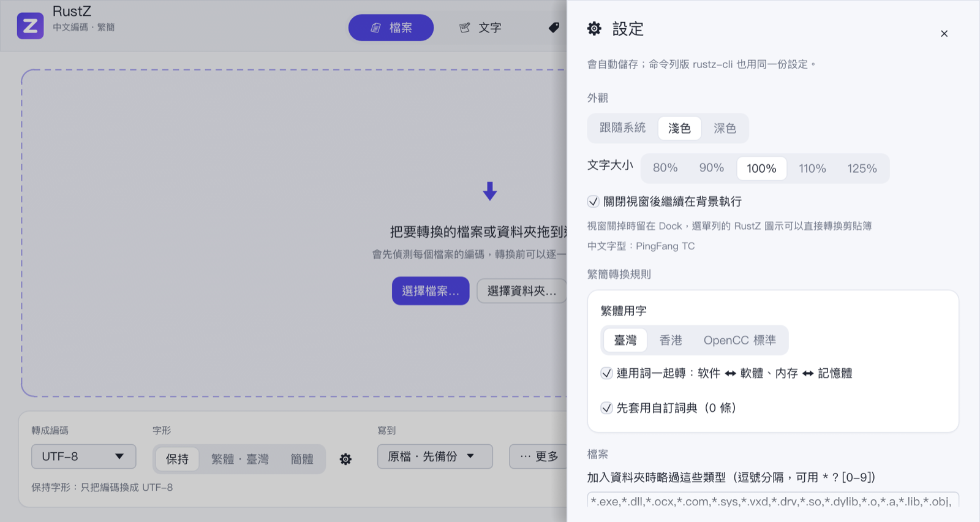This screenshot has width=980, height=522.
Task: Switch to the 檔案 tab
Action: pyautogui.click(x=391, y=28)
